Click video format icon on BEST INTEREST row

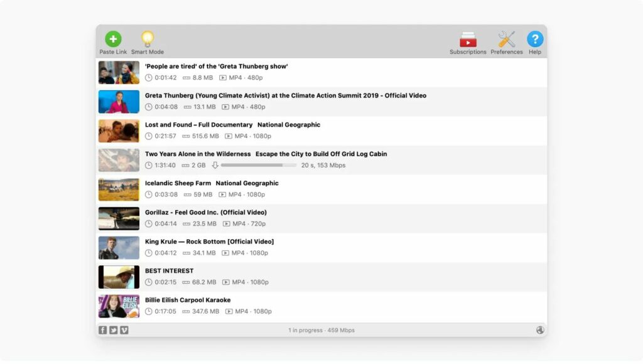tap(226, 282)
